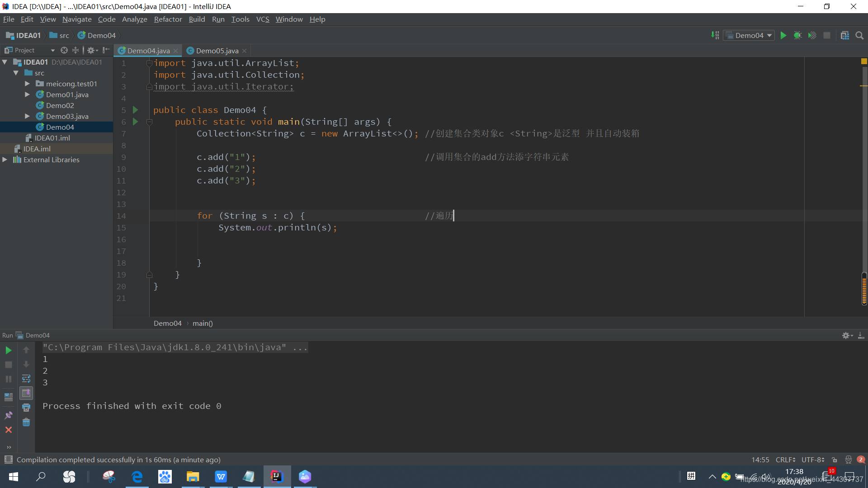This screenshot has height=488, width=868.
Task: Select Demo04.java editor tab
Action: [148, 51]
